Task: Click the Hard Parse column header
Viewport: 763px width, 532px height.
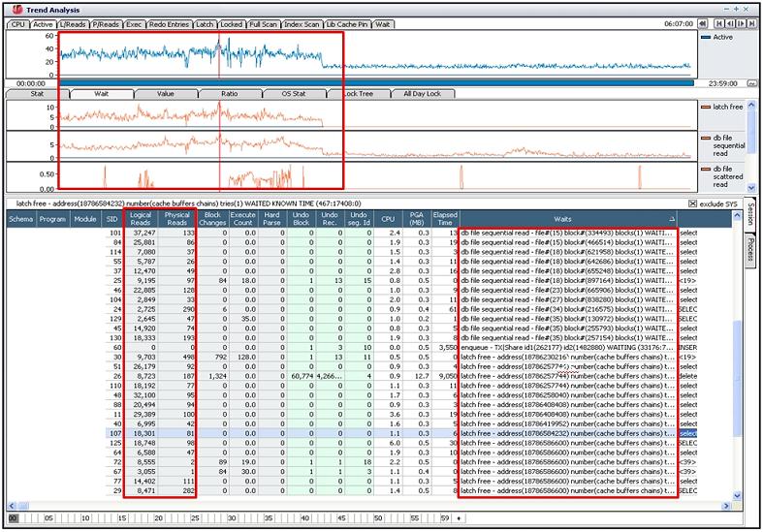Action: [x=272, y=219]
